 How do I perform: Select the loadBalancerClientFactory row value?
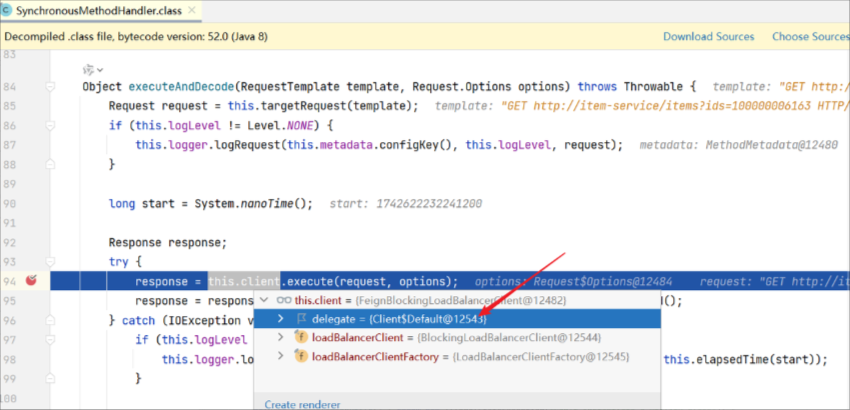[540, 356]
